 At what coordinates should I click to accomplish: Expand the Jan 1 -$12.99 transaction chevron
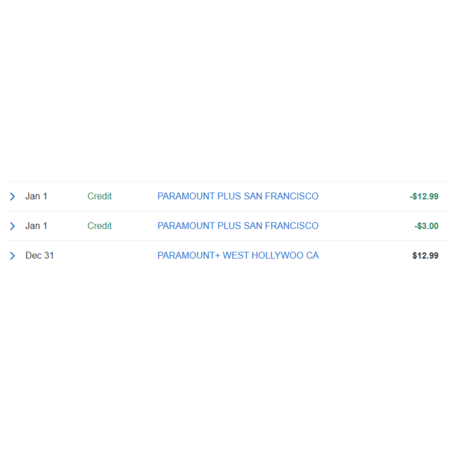click(12, 196)
